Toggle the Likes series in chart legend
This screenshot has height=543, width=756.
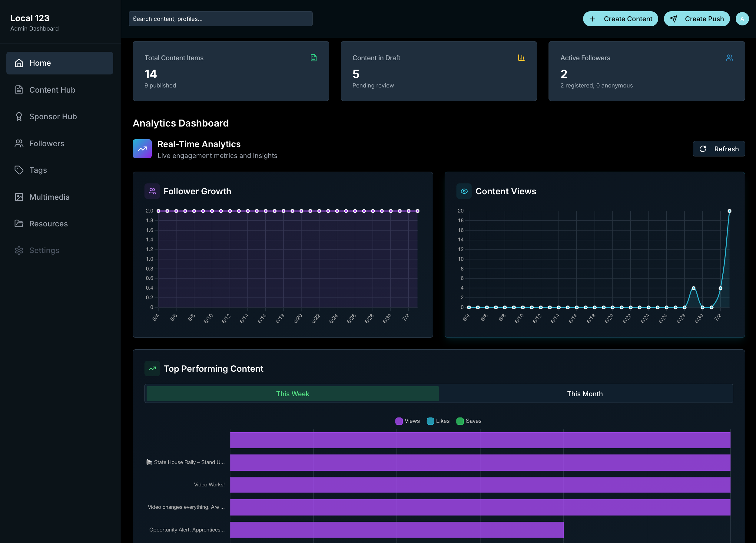438,421
